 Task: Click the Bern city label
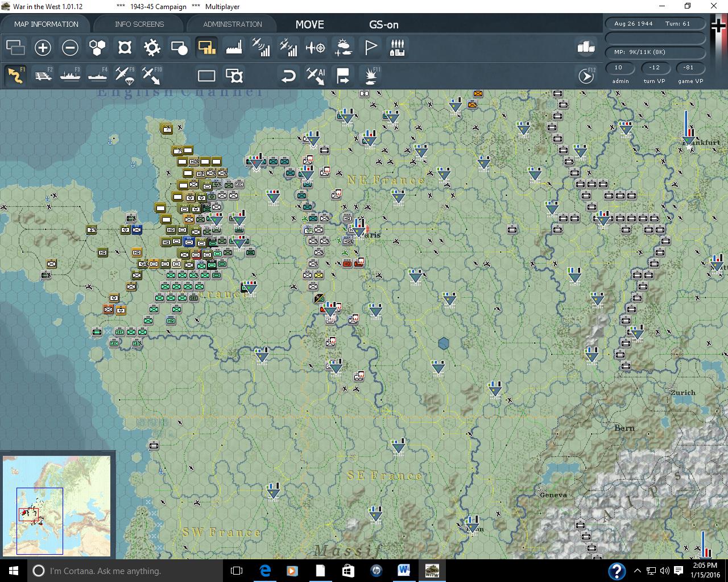[x=624, y=428]
